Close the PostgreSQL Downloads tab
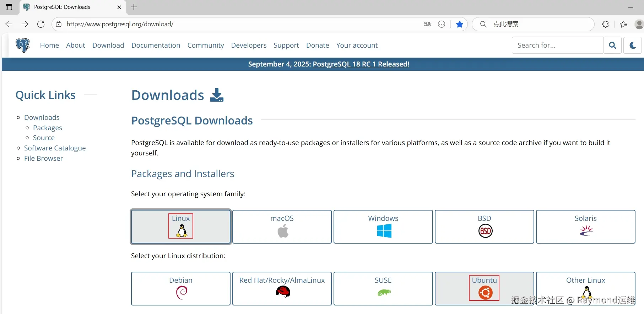Screen dimensions: 644x314 [119, 7]
